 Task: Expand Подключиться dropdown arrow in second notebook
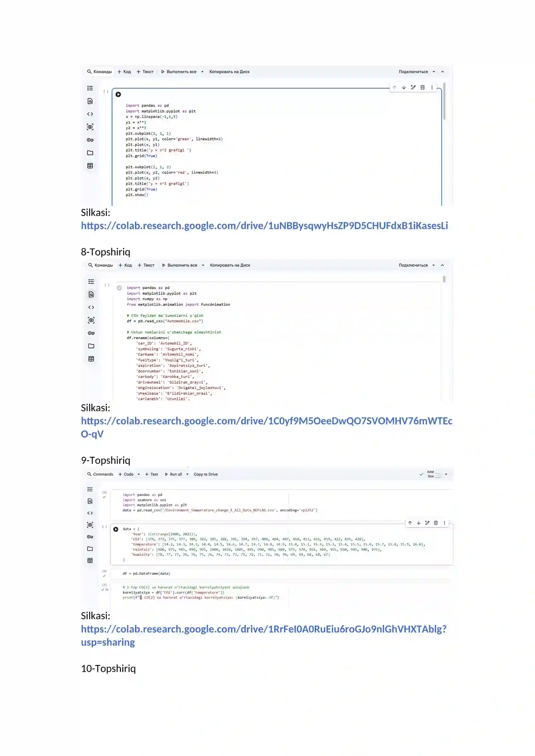[433, 265]
